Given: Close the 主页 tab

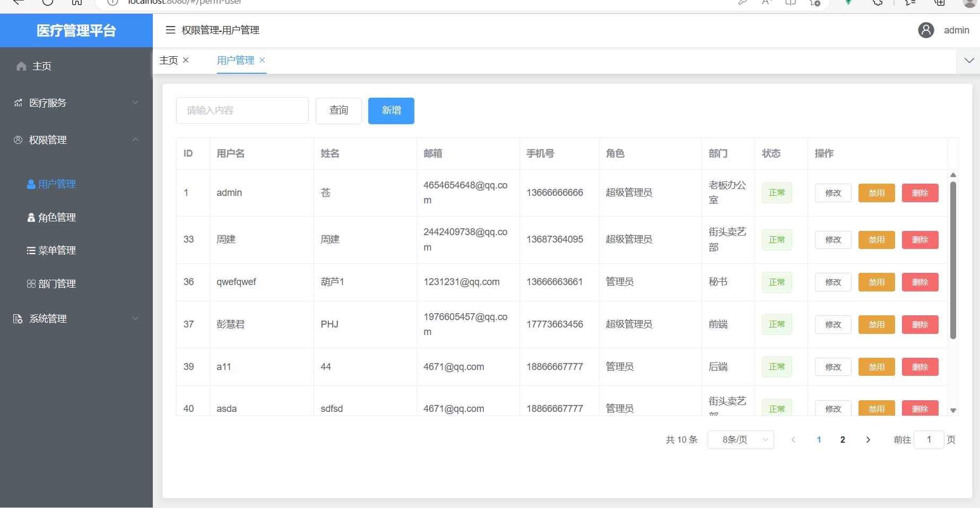Looking at the screenshot, I should 186,60.
